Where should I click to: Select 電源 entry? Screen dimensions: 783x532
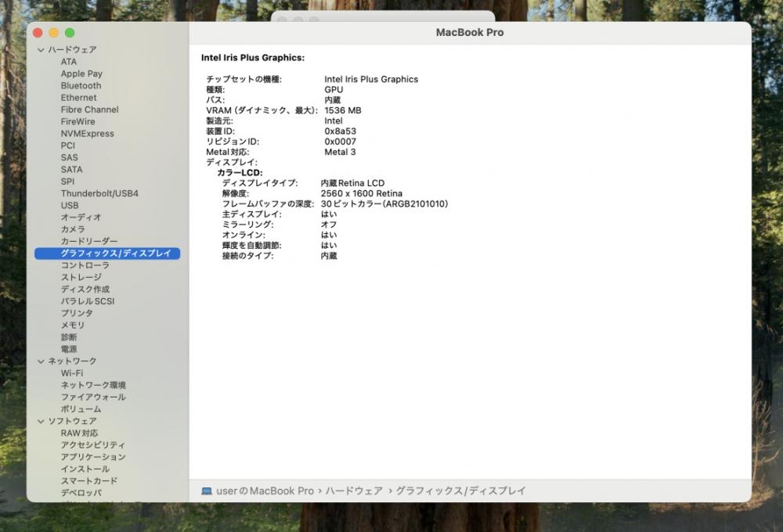(x=69, y=350)
